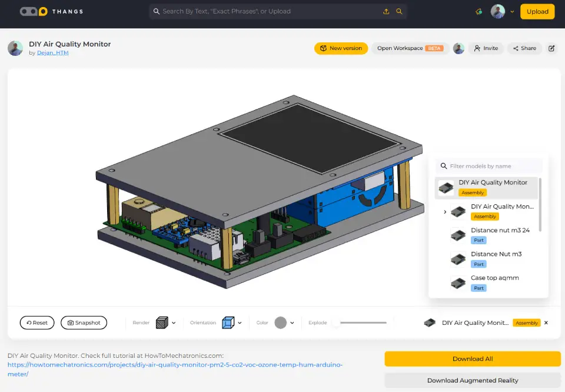Expand the nested DIY Air Quality Mon... assembly
The width and height of the screenshot is (565, 392).
pos(445,211)
